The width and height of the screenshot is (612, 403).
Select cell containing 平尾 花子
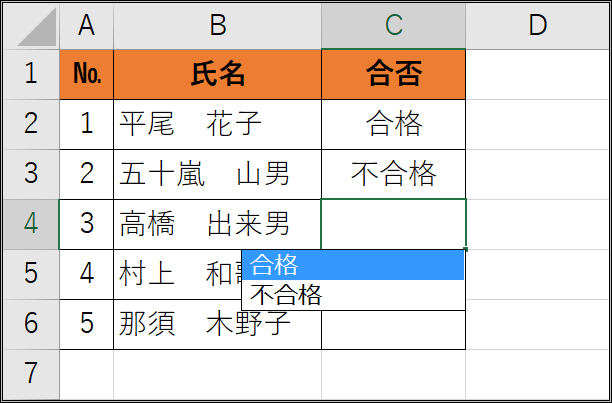tap(217, 124)
